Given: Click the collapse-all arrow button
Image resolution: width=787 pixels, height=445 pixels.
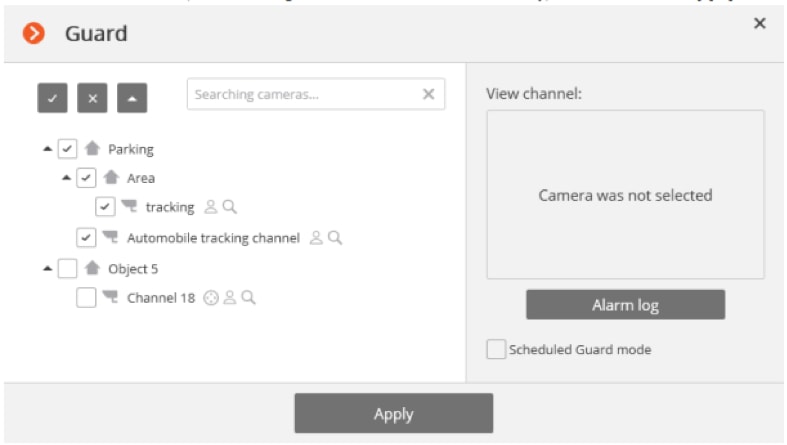Looking at the screenshot, I should pos(132,97).
